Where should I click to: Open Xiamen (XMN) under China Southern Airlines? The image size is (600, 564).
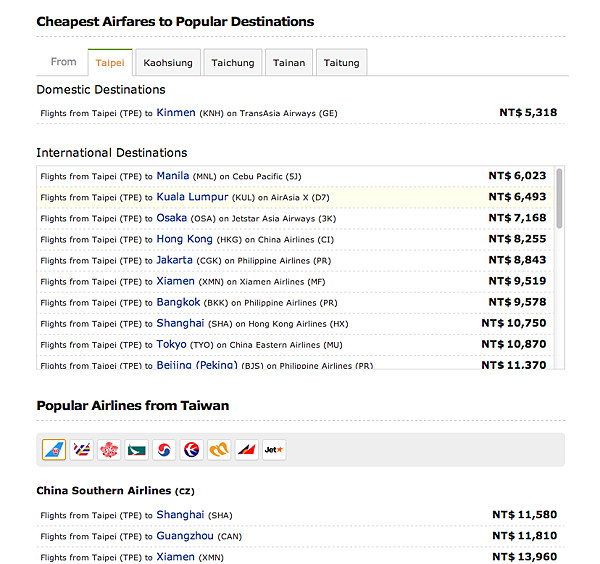click(175, 557)
